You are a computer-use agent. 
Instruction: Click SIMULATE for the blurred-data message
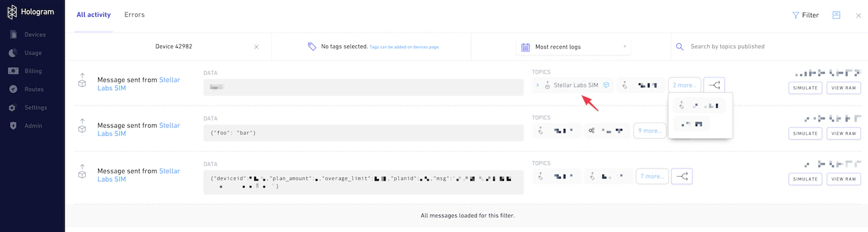805,88
